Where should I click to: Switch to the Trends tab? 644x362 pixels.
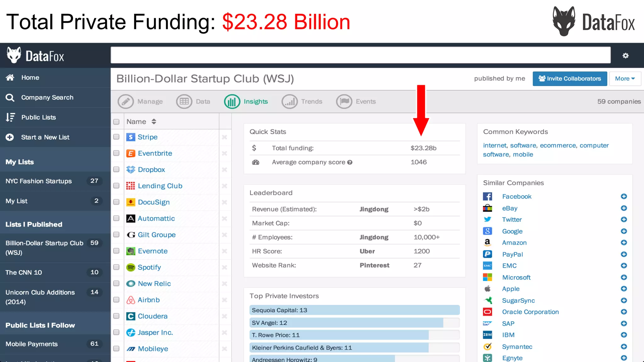coord(302,101)
